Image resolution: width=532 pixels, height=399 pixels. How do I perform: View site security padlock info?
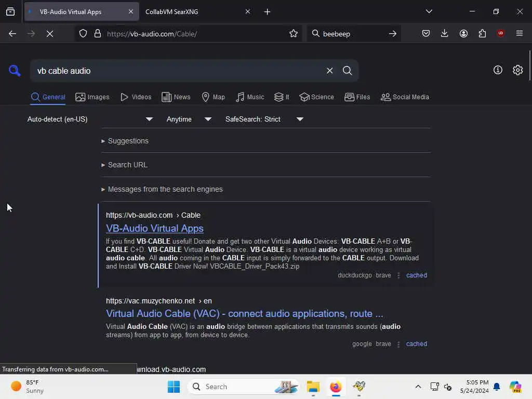tap(98, 34)
